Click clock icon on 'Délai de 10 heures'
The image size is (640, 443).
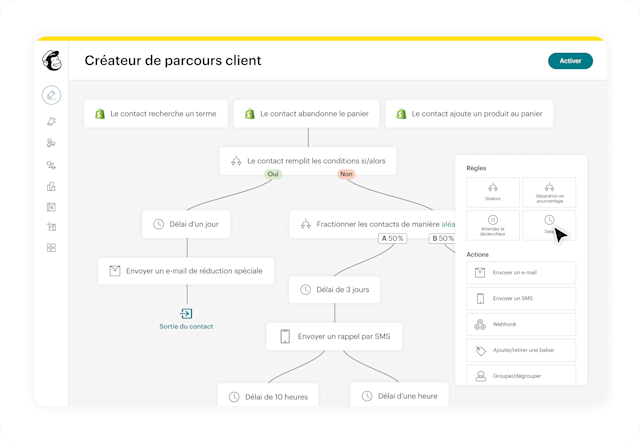[234, 397]
